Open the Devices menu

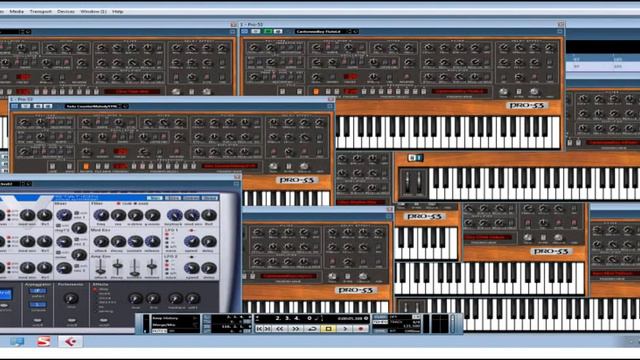tap(66, 11)
